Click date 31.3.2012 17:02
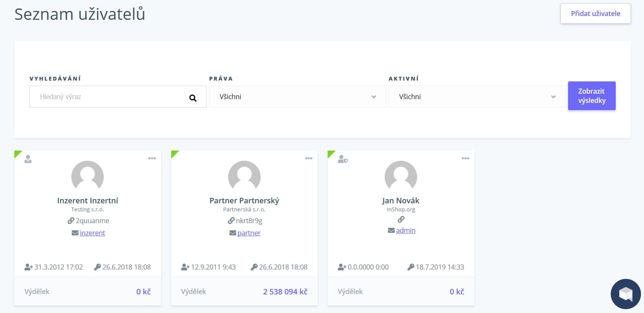This screenshot has width=644, height=313. pos(59,267)
